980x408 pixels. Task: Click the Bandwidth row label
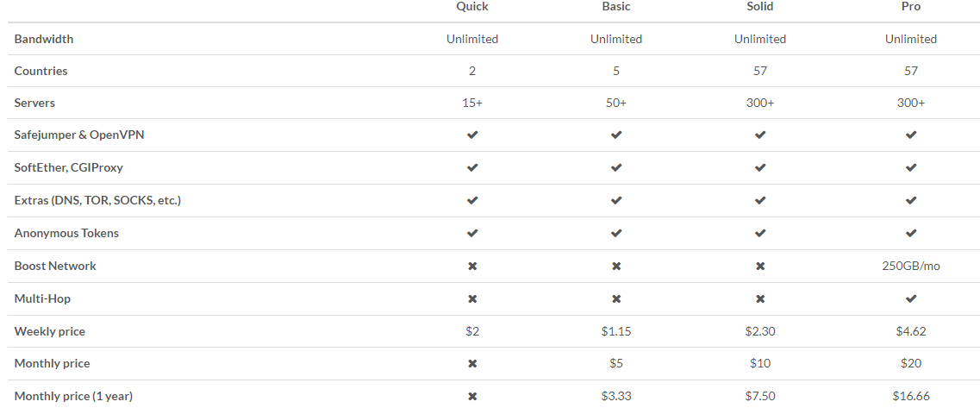[x=44, y=39]
